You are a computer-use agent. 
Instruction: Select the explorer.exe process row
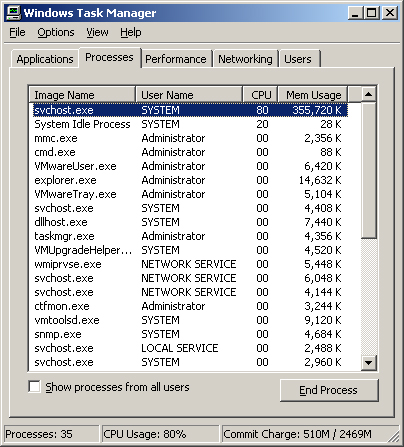190,180
